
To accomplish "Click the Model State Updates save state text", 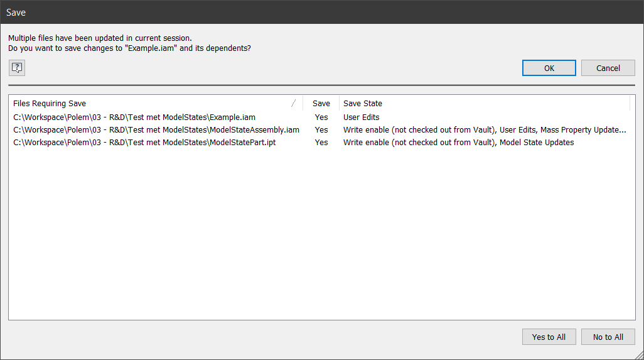I will (x=537, y=143).
